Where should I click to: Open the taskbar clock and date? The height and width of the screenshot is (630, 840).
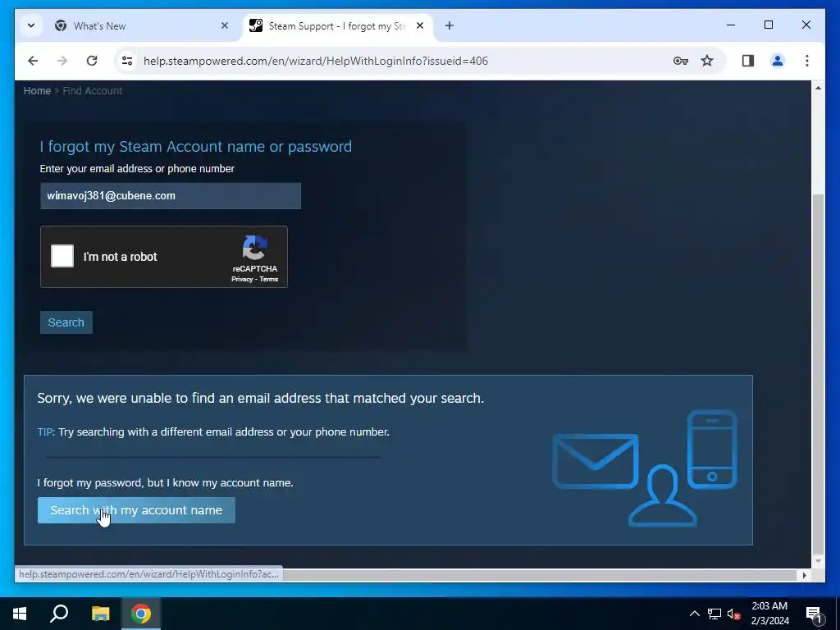click(769, 614)
